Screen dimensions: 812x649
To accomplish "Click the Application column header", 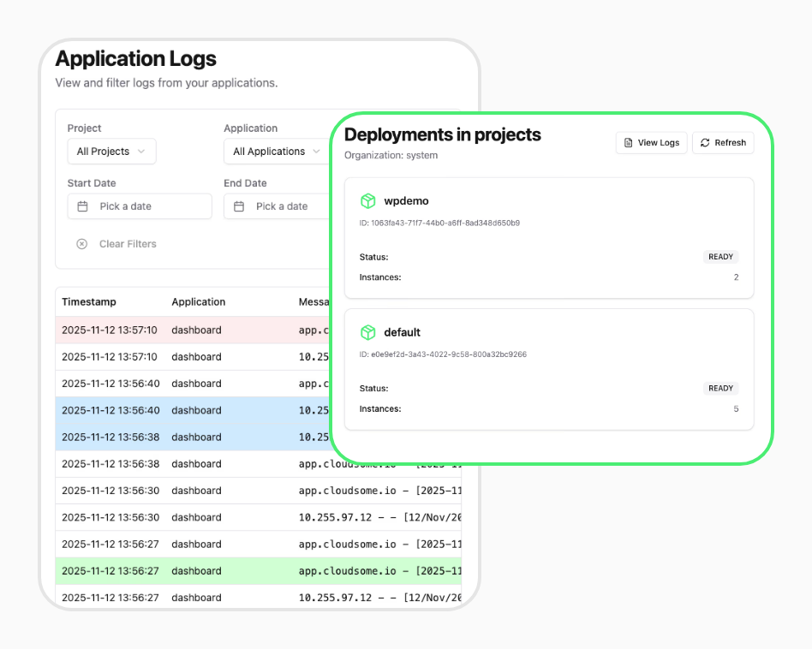I will pyautogui.click(x=199, y=301).
